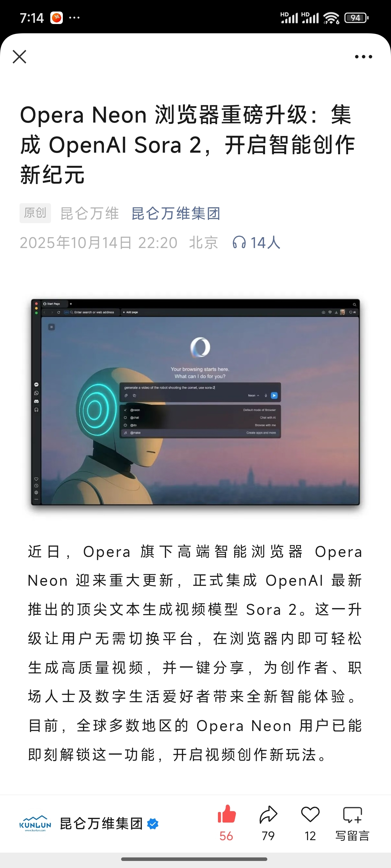
Task: Tap the 原创 original tag
Action: 35,213
